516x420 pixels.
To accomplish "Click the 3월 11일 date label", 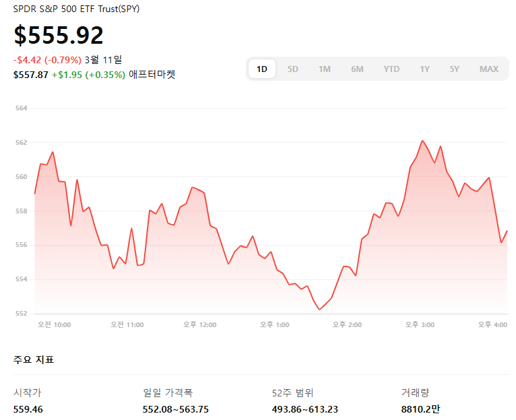I will click(x=103, y=60).
